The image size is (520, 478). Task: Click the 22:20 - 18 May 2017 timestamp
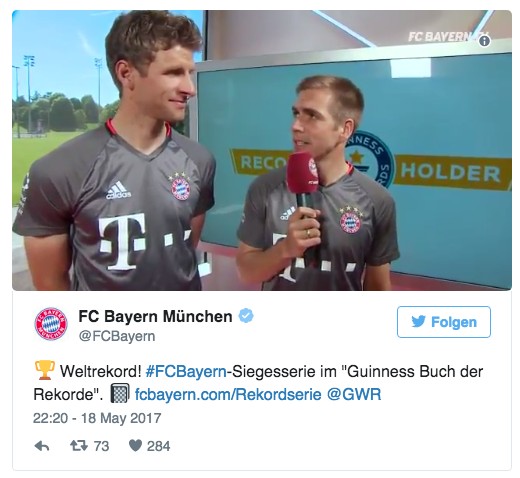tap(97, 418)
